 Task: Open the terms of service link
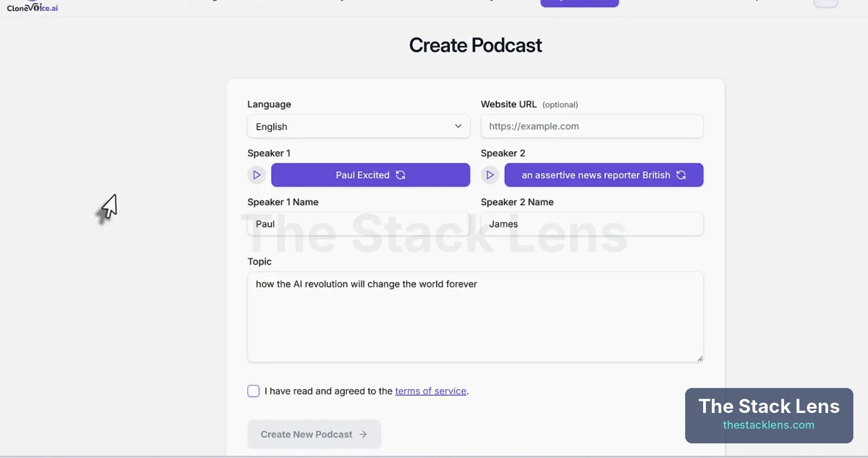[x=431, y=391]
